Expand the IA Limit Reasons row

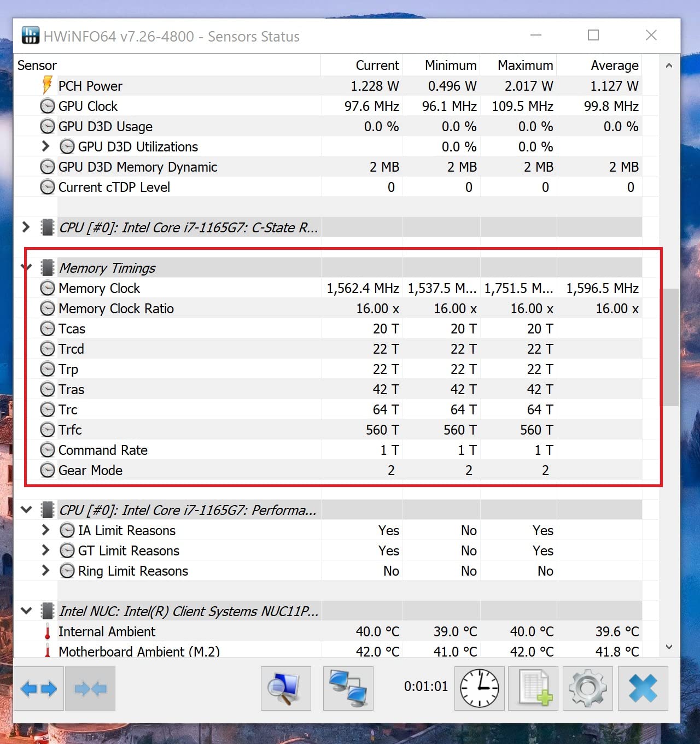pos(46,530)
